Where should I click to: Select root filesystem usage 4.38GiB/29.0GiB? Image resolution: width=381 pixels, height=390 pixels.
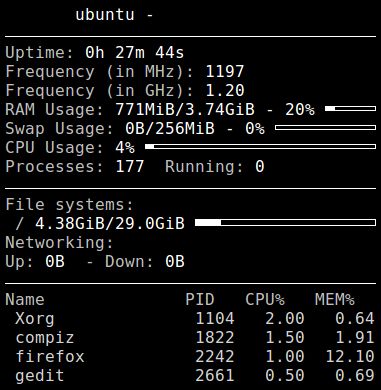[110, 224]
